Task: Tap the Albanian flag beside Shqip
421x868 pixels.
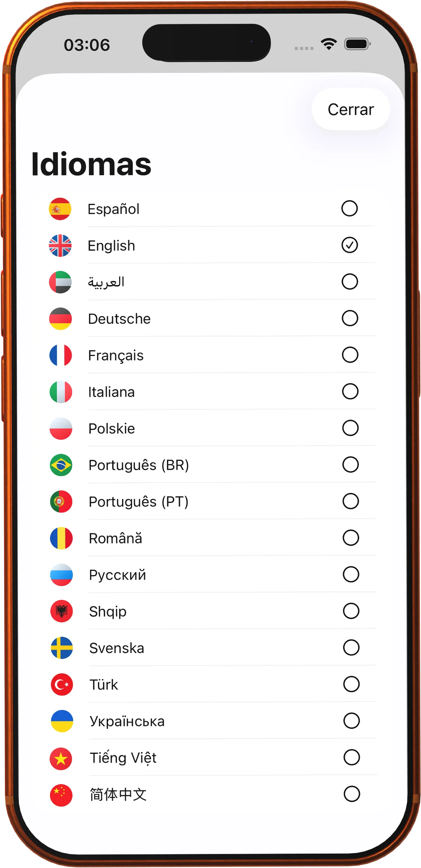Action: pos(61,611)
